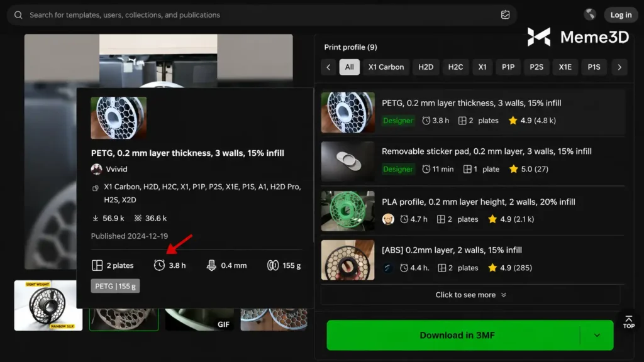The height and width of the screenshot is (362, 644).
Task: Click the star rating 4.9 (285)
Action: [x=509, y=268]
